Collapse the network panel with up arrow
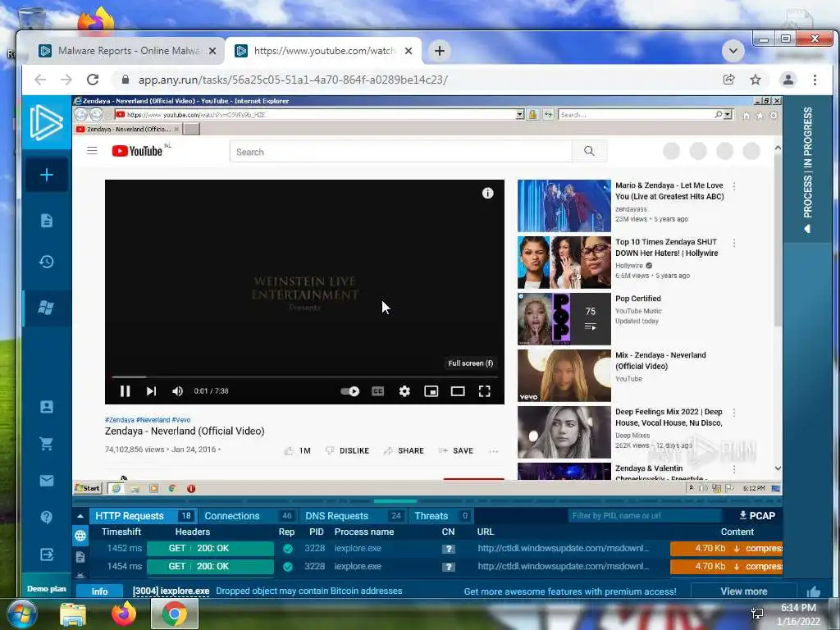Image resolution: width=840 pixels, height=630 pixels. [x=80, y=516]
